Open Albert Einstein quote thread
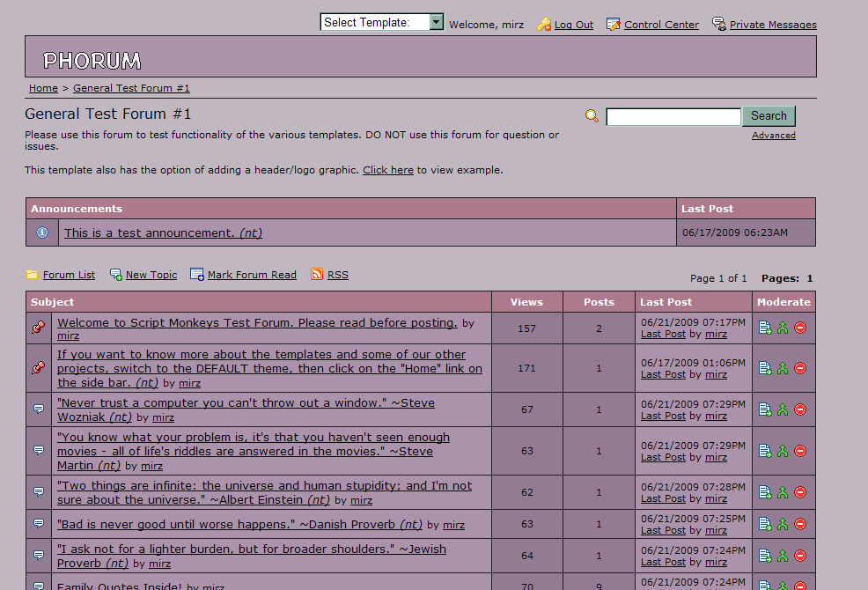The image size is (868, 590). coord(265,492)
